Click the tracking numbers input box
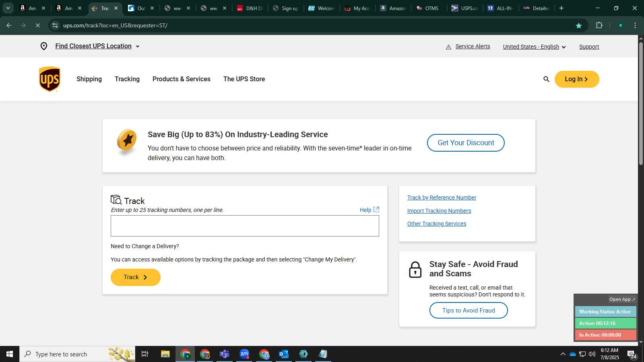 245,226
